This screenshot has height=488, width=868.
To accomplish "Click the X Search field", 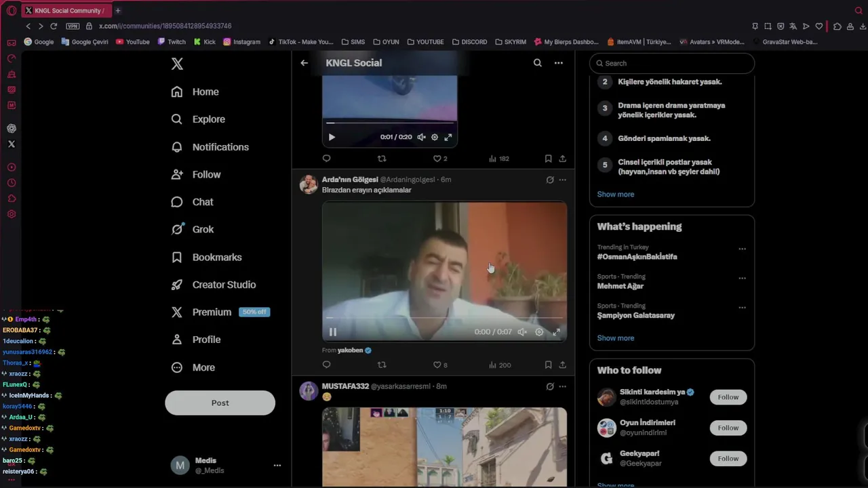I will tap(671, 63).
